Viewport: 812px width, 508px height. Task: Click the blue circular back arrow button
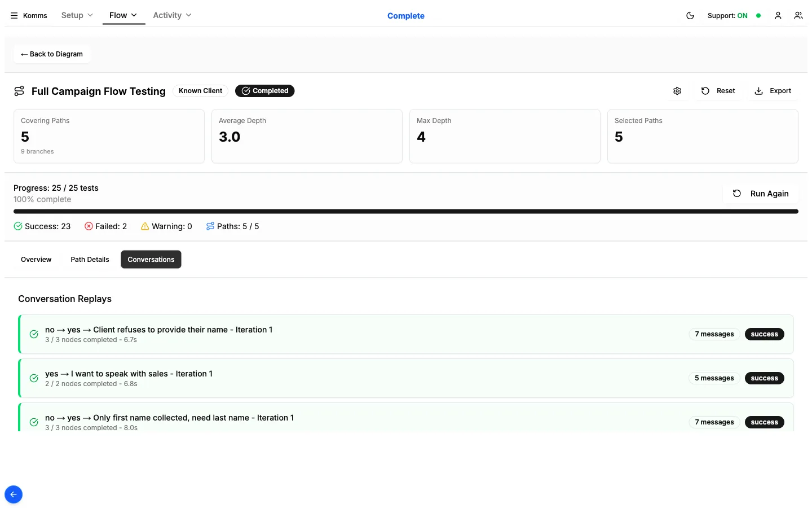tap(14, 494)
